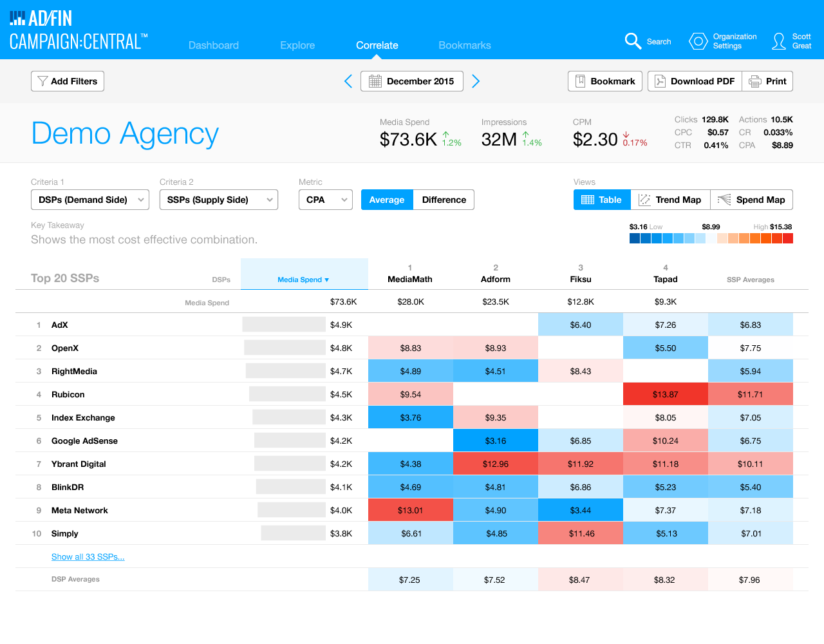This screenshot has width=824, height=644.
Task: Click the $7.96 overall average cell
Action: click(750, 580)
